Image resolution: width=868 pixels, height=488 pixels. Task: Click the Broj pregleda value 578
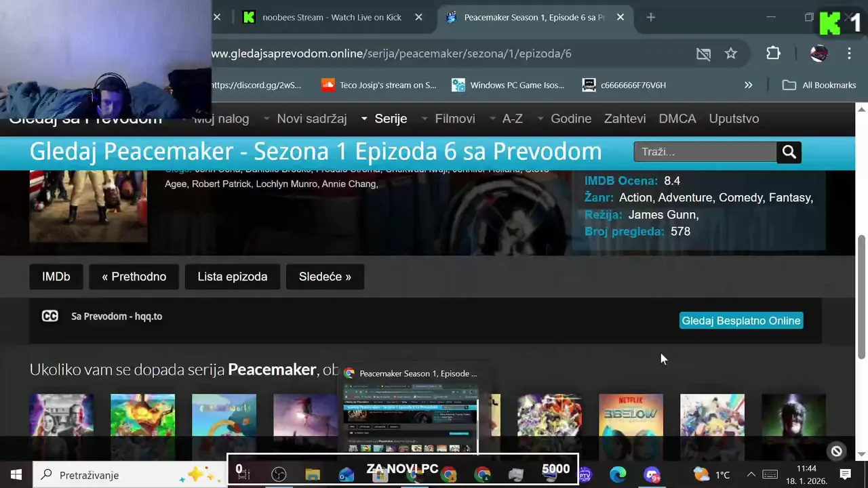click(680, 231)
